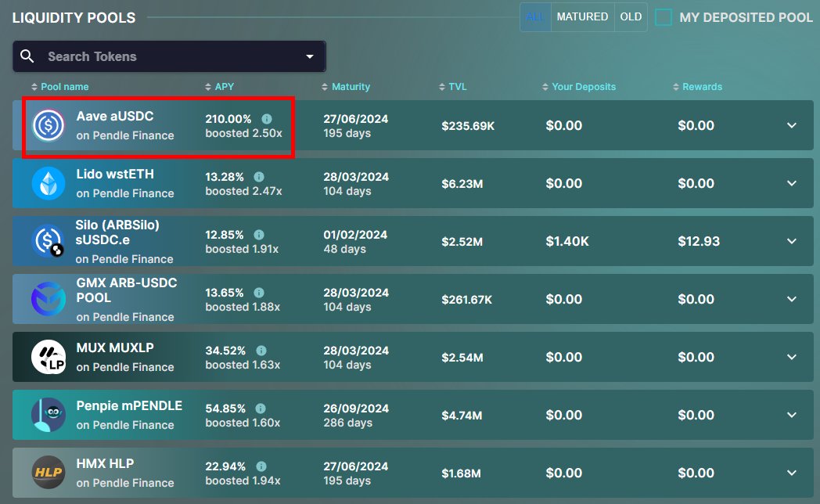Click the $6.23M TVL value
820x504 pixels.
462,184
